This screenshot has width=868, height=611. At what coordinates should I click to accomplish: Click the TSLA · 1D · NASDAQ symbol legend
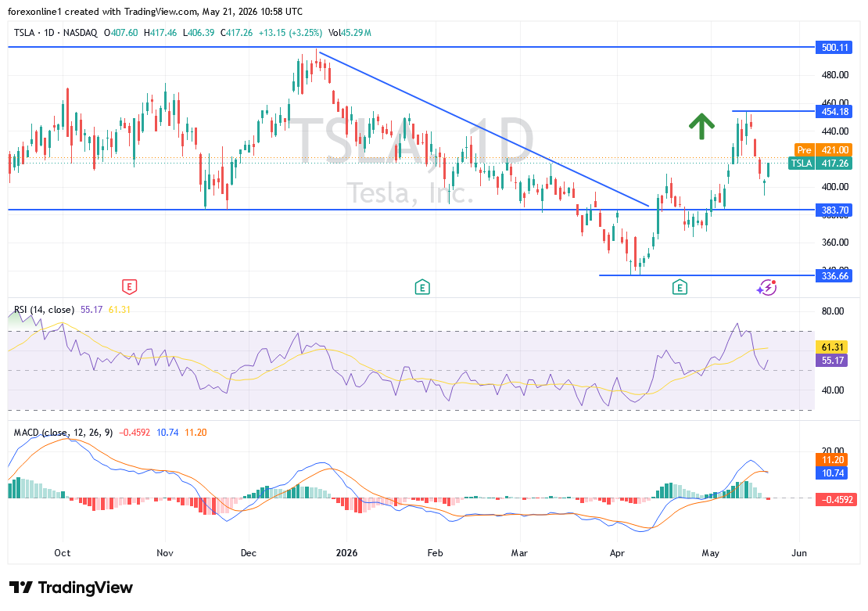56,33
